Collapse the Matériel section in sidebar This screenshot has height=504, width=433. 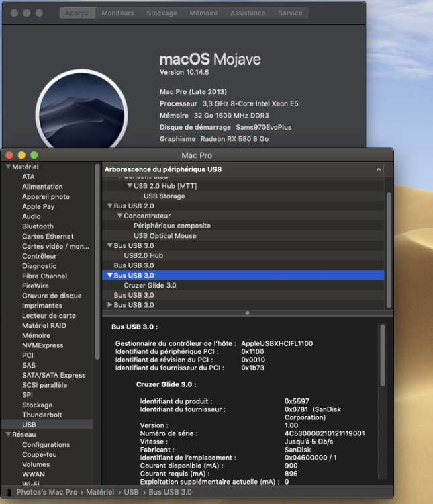coord(8,167)
